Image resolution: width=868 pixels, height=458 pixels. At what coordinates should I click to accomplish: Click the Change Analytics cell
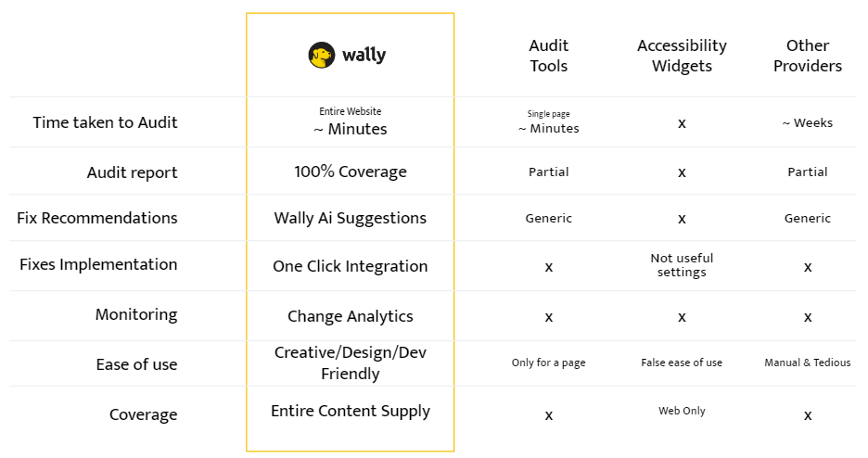(x=350, y=316)
